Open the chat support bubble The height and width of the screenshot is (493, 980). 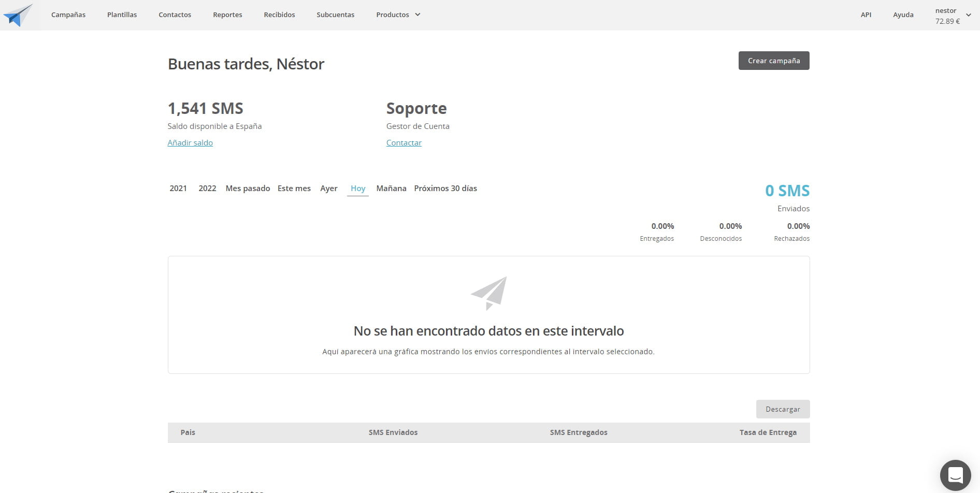[955, 475]
